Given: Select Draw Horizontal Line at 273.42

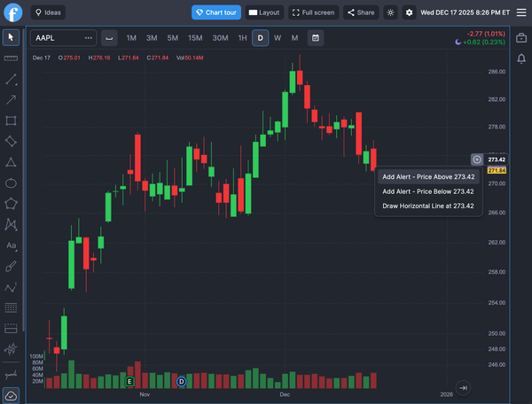Looking at the screenshot, I should point(427,206).
